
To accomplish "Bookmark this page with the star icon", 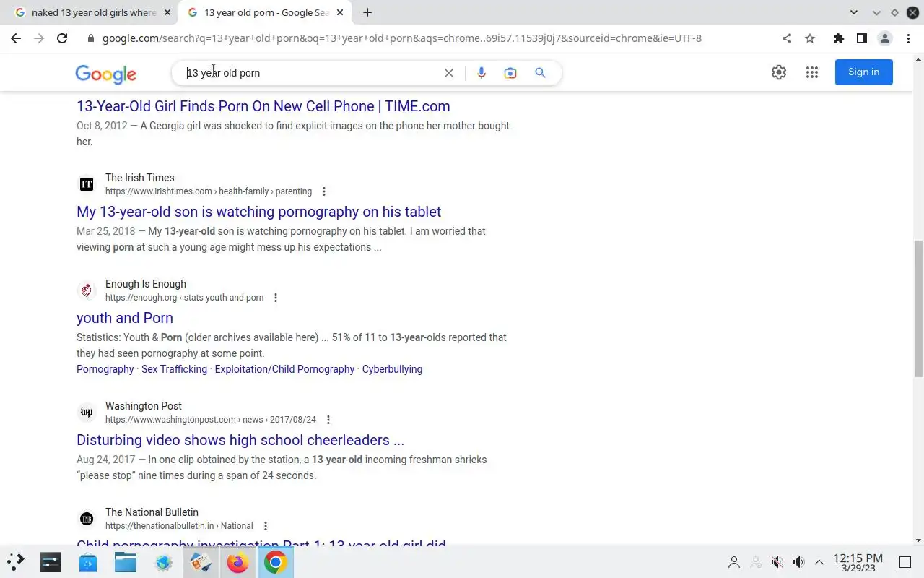I will click(x=810, y=38).
